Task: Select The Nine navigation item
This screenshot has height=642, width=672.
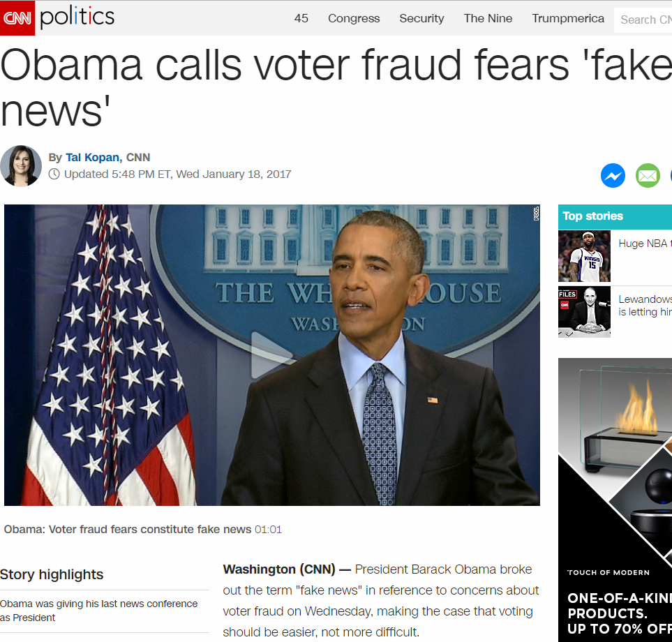Action: (488, 18)
